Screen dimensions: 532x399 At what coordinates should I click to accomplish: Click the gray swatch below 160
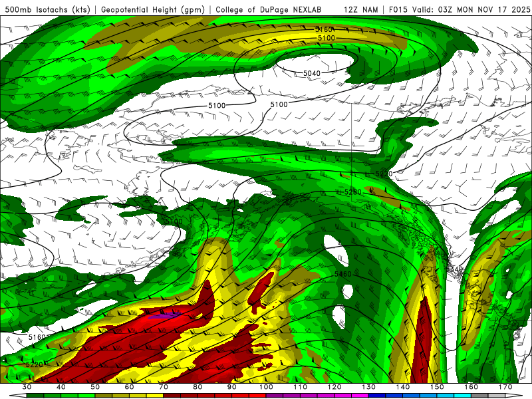479,396
